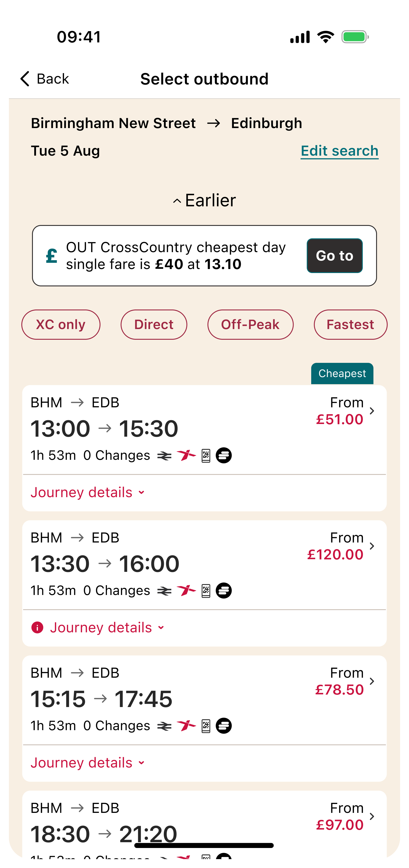Tap the e-ticket QR icon on 15:15 journey

click(206, 726)
